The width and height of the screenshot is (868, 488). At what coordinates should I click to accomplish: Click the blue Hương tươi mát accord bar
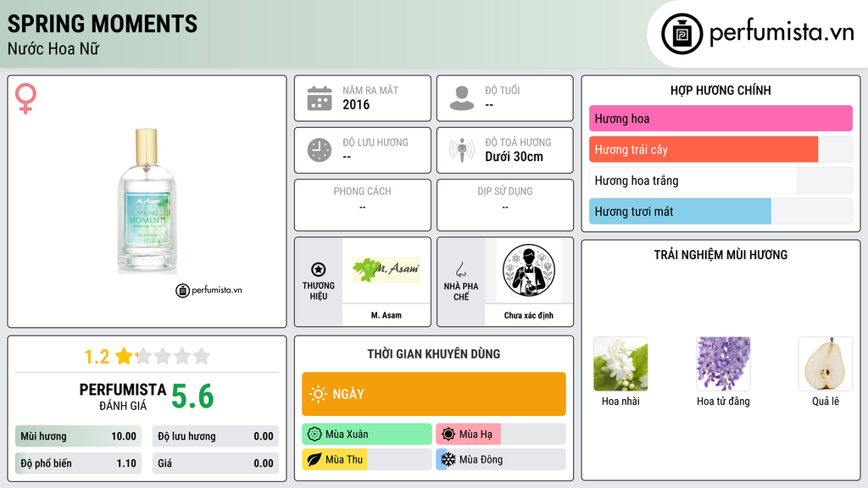click(721, 211)
